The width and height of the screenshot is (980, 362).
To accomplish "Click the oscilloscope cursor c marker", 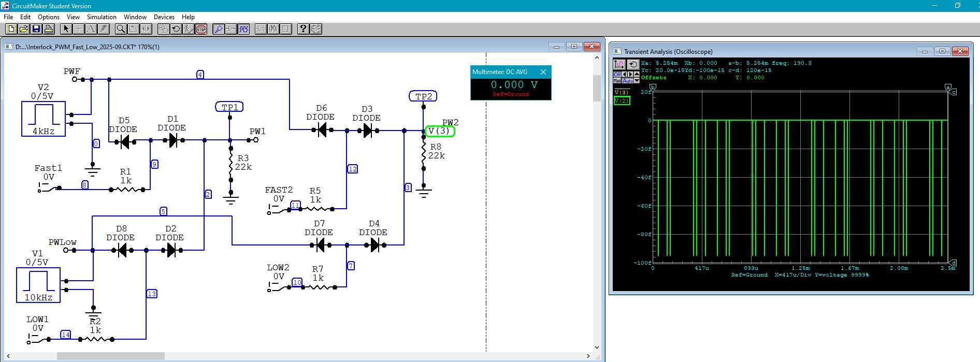I will click(953, 92).
